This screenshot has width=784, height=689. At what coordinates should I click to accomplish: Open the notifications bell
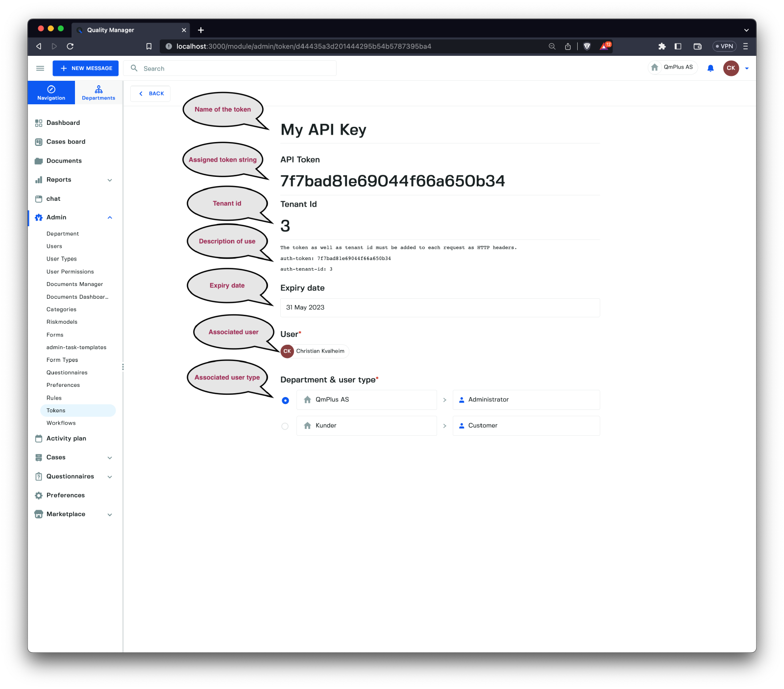click(x=710, y=68)
